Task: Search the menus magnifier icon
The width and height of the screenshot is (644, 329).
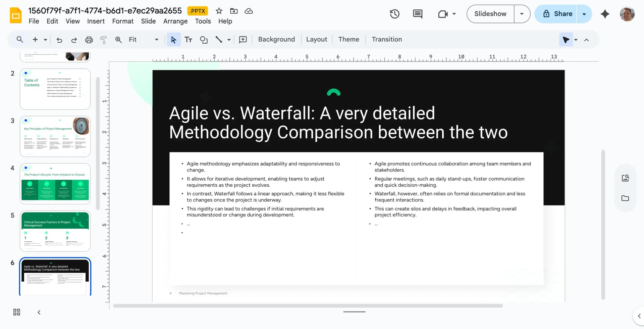Action: (20, 39)
